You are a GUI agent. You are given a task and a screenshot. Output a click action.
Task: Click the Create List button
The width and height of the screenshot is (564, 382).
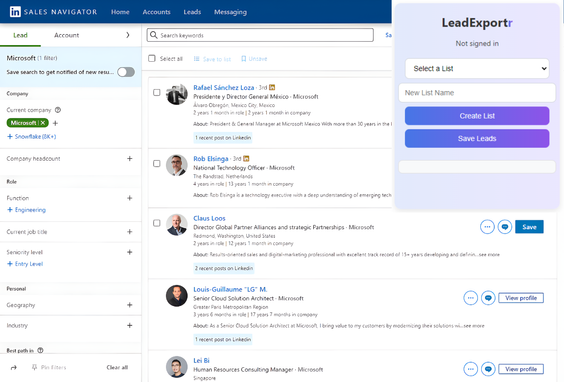pos(477,116)
